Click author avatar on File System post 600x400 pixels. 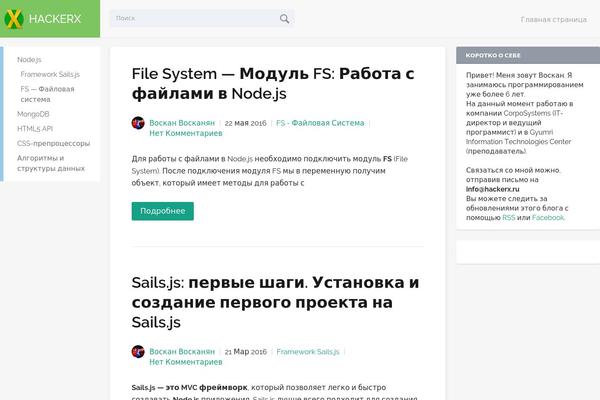coord(138,123)
